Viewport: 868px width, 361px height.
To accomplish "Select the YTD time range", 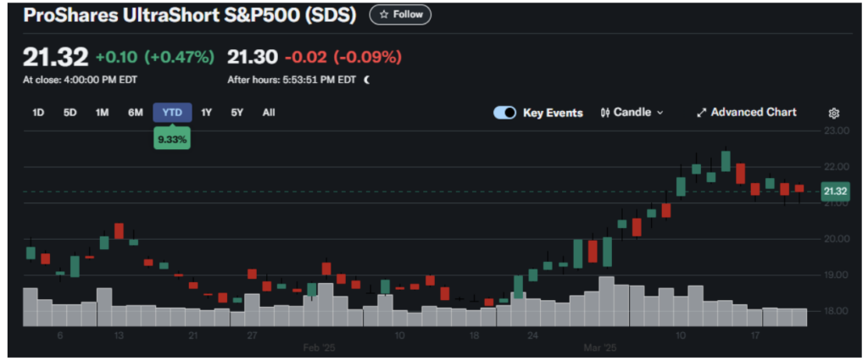I will pos(172,113).
